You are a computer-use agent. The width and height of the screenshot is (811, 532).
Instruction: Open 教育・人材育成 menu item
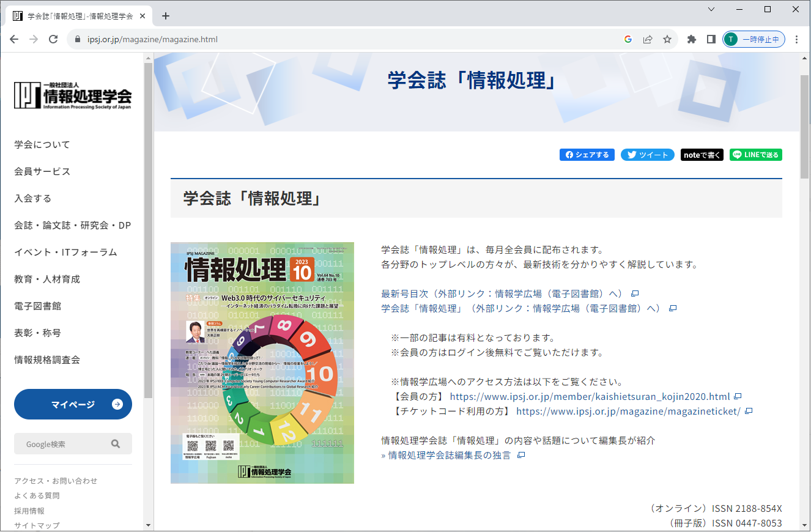tap(47, 279)
